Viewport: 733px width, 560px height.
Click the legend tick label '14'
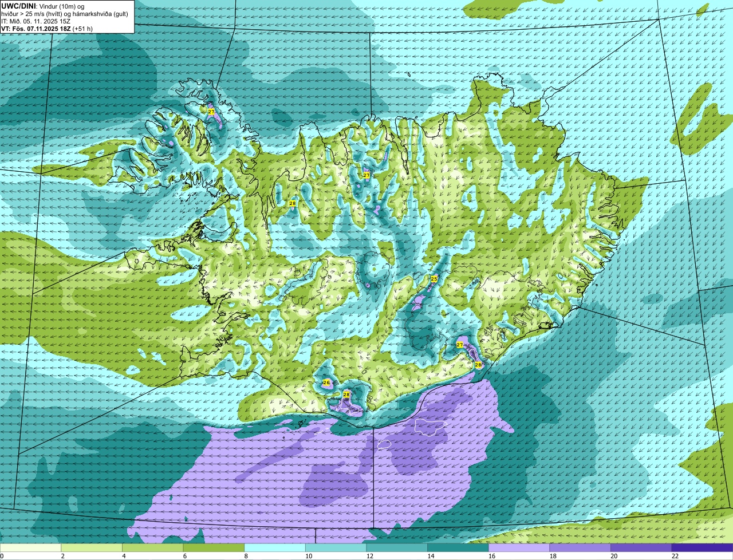[431, 556]
